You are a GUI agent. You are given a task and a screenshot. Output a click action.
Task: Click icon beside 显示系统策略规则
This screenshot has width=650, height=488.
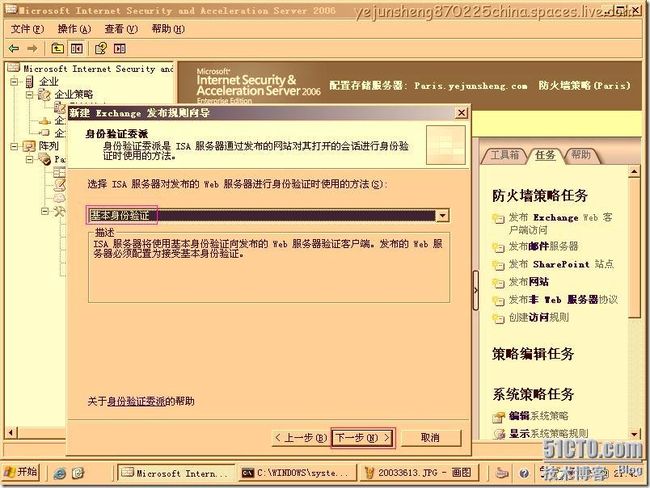498,434
